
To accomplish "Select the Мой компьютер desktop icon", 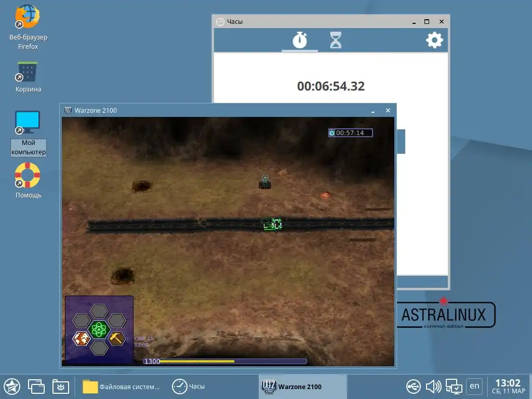I will [x=28, y=132].
